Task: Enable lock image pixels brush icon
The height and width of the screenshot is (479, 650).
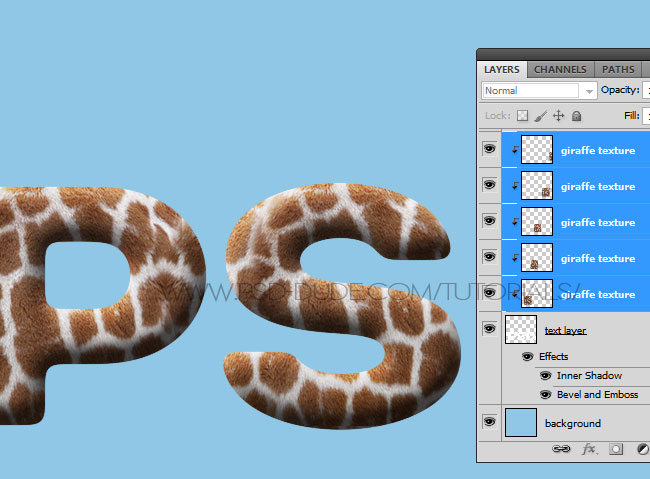Action: (x=541, y=116)
